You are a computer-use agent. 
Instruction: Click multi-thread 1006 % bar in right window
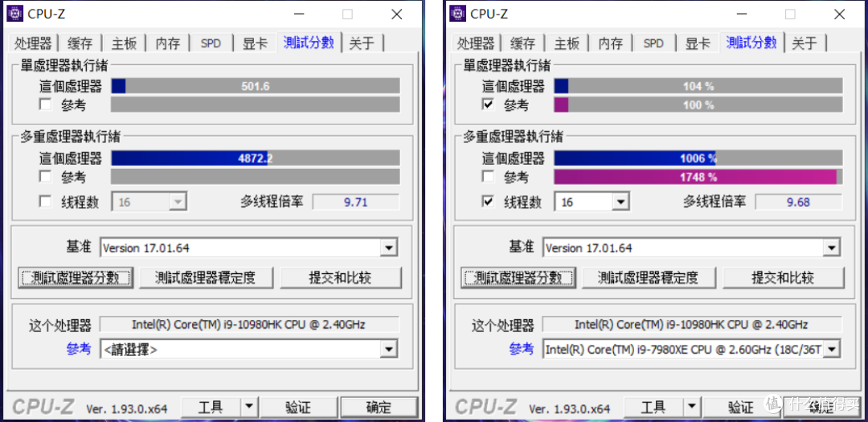coord(698,158)
